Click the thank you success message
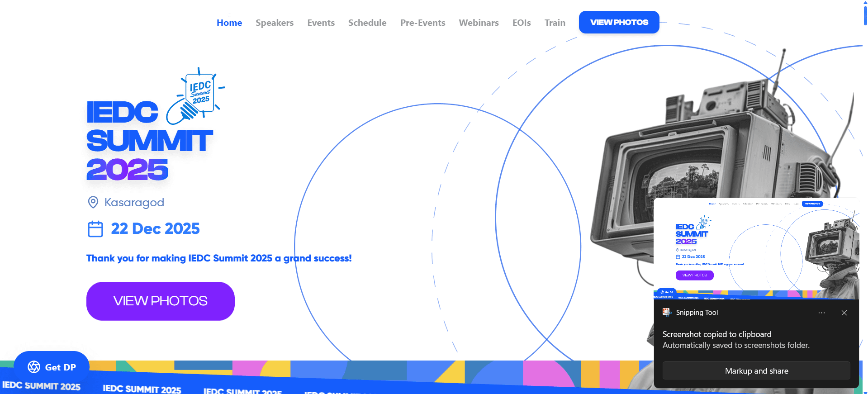The width and height of the screenshot is (868, 394). tap(219, 258)
